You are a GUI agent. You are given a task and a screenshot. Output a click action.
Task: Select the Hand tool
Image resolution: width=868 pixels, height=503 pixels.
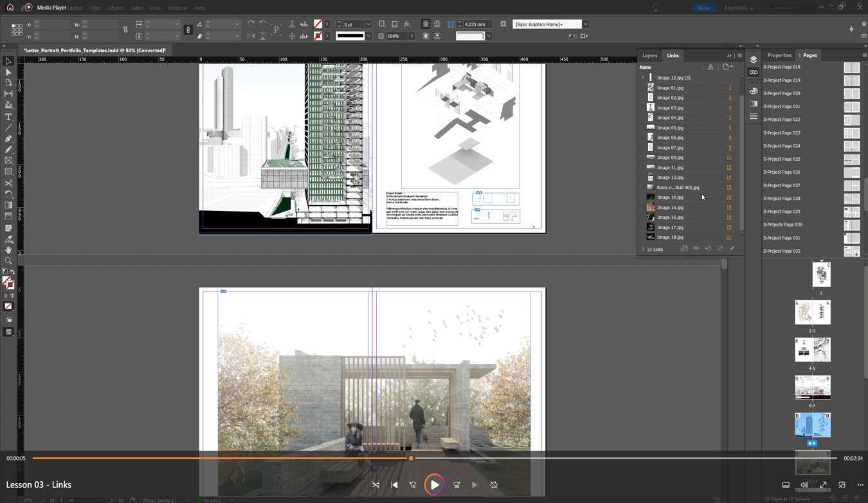coord(8,250)
